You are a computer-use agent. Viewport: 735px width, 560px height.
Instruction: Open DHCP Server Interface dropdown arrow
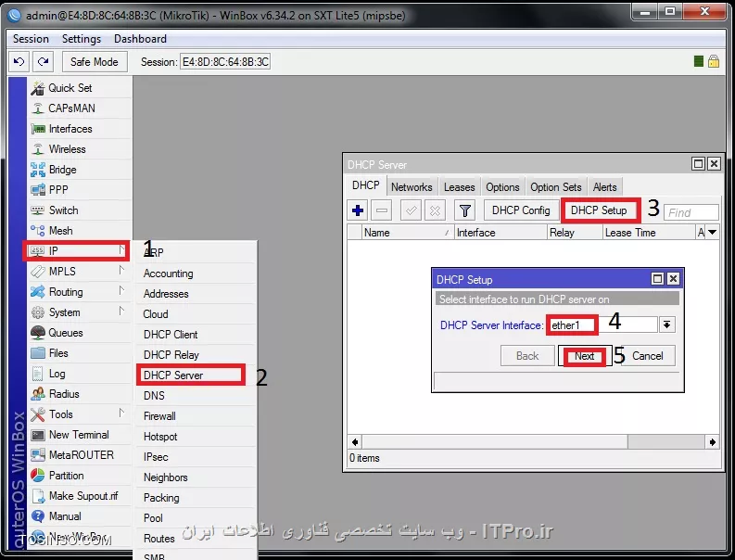(666, 325)
